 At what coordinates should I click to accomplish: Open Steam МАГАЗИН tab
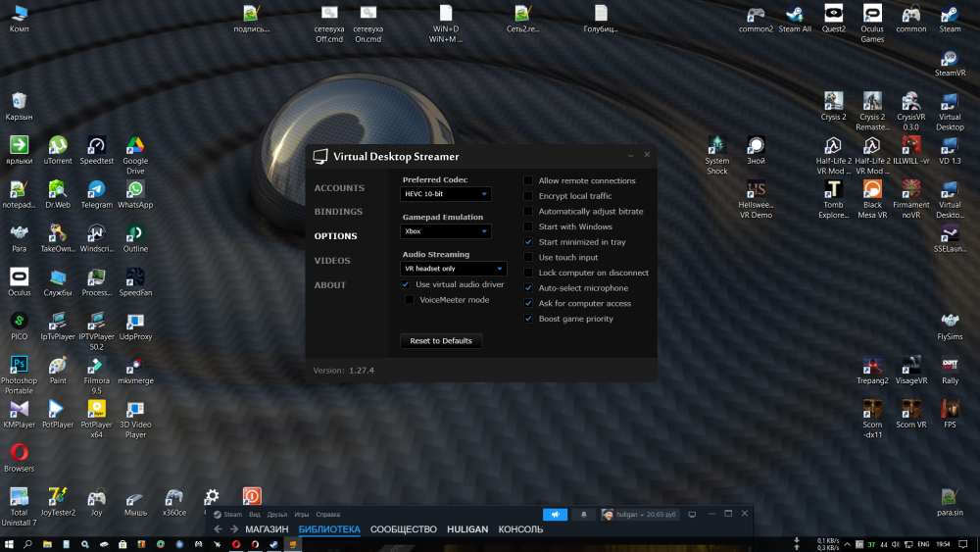coord(267,529)
